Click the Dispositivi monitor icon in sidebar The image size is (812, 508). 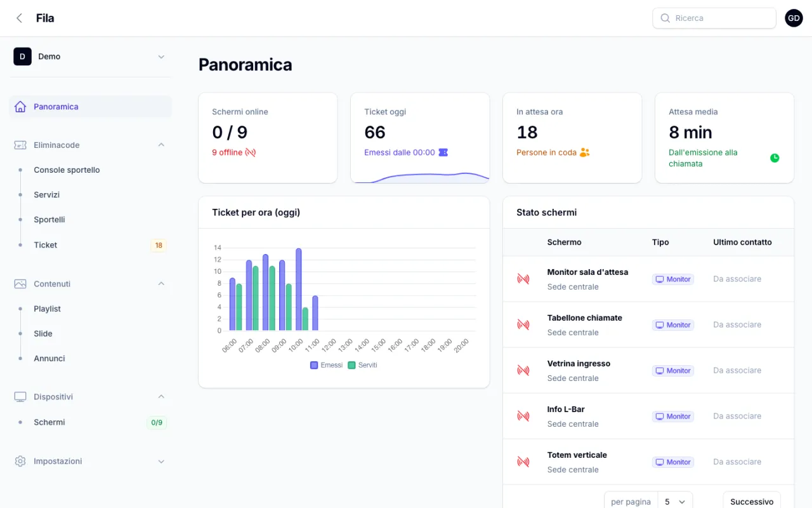click(20, 397)
